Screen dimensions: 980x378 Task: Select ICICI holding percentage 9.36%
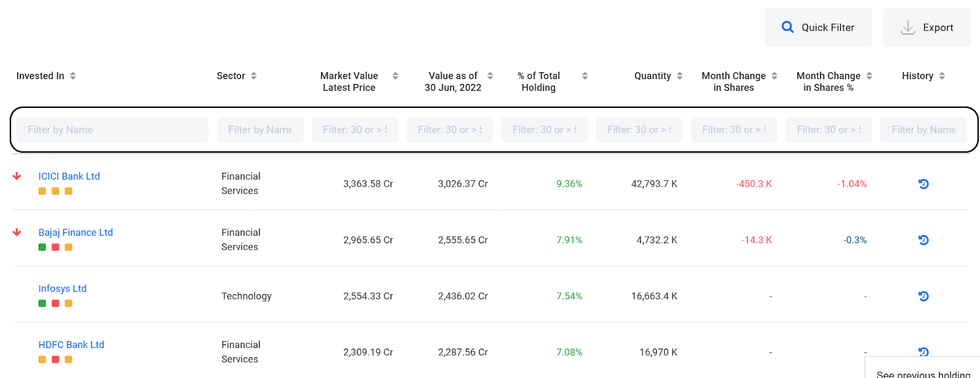click(x=569, y=184)
